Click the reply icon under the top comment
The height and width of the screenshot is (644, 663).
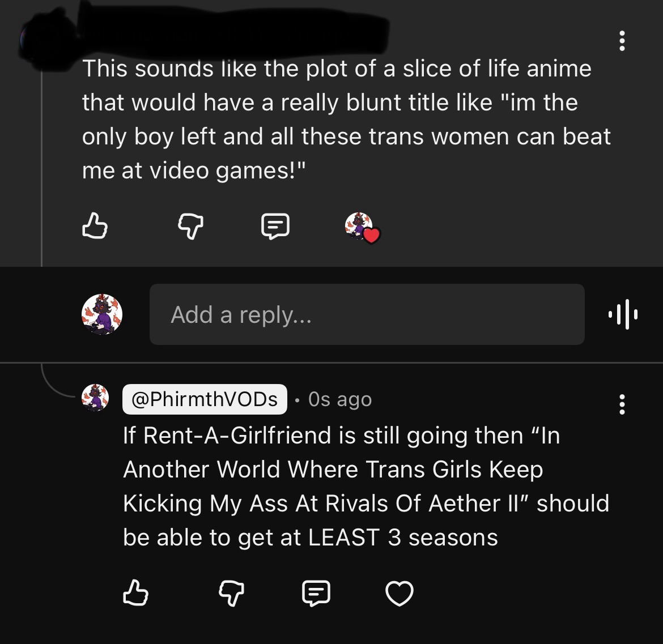tap(275, 226)
